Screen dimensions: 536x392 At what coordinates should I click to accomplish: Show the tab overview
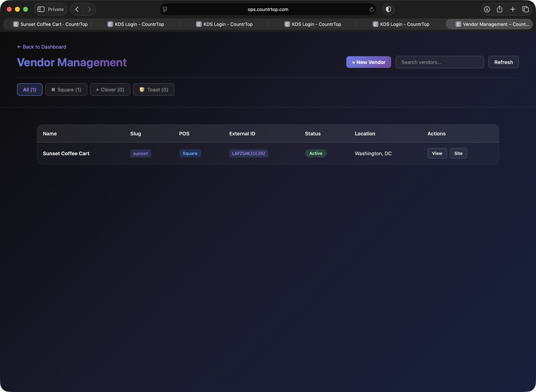(x=525, y=9)
